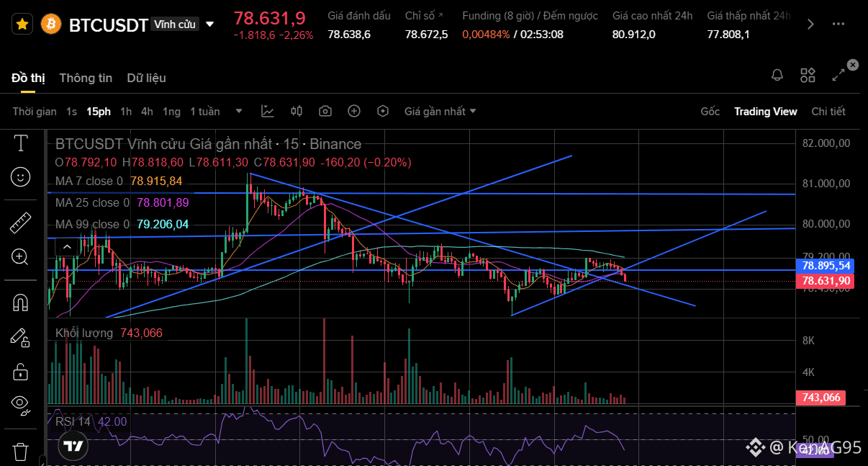This screenshot has width=868, height=466.
Task: Select the zoom in magnifier tool
Action: (x=20, y=256)
